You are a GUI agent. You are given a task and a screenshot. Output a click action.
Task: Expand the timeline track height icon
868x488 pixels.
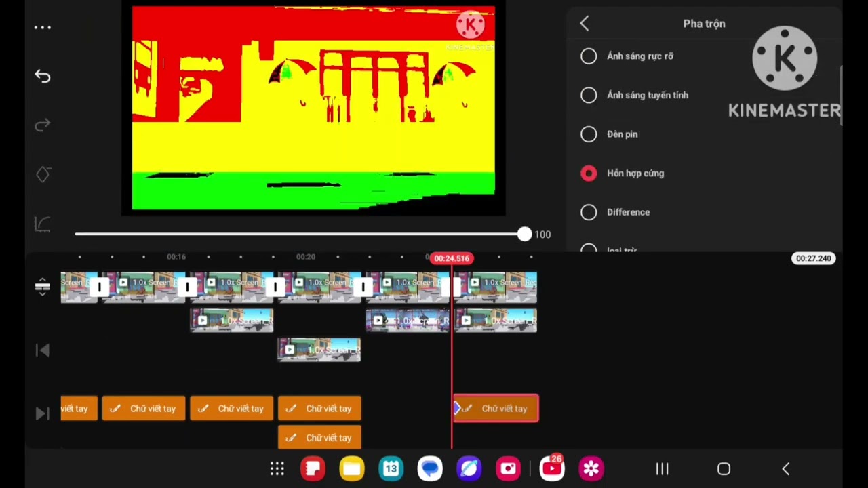pyautogui.click(x=42, y=287)
